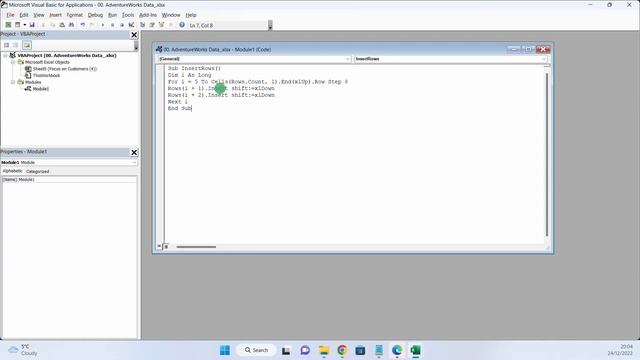Image resolution: width=640 pixels, height=360 pixels.
Task: Click the Redo toolbar icon
Action: pyautogui.click(x=92, y=25)
